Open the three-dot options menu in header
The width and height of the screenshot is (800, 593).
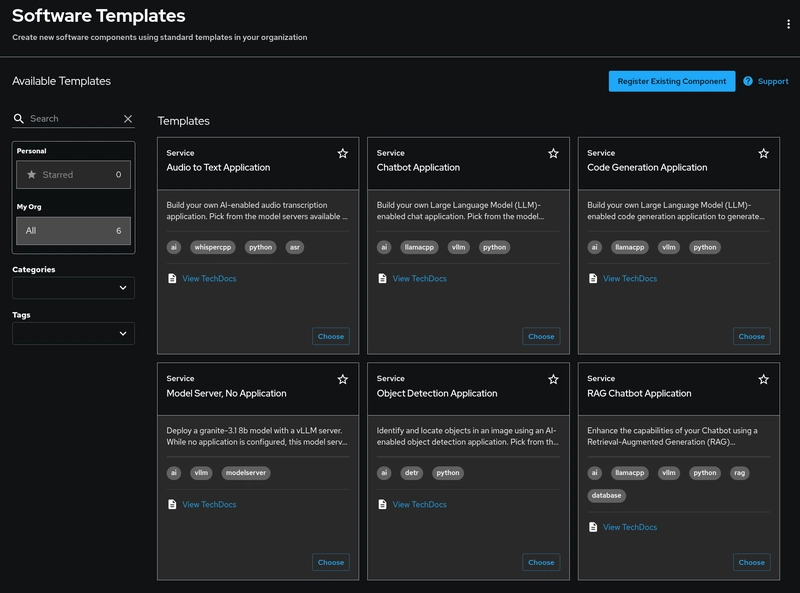tap(788, 24)
